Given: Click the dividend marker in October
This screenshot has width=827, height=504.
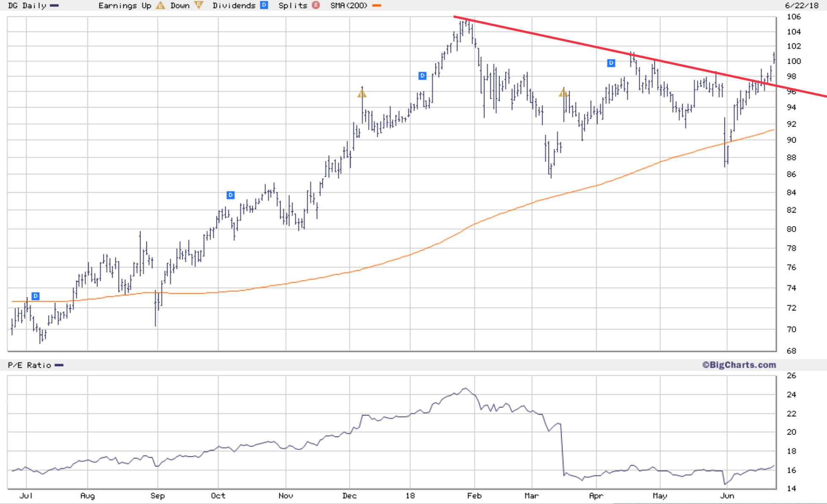Looking at the screenshot, I should click(230, 195).
